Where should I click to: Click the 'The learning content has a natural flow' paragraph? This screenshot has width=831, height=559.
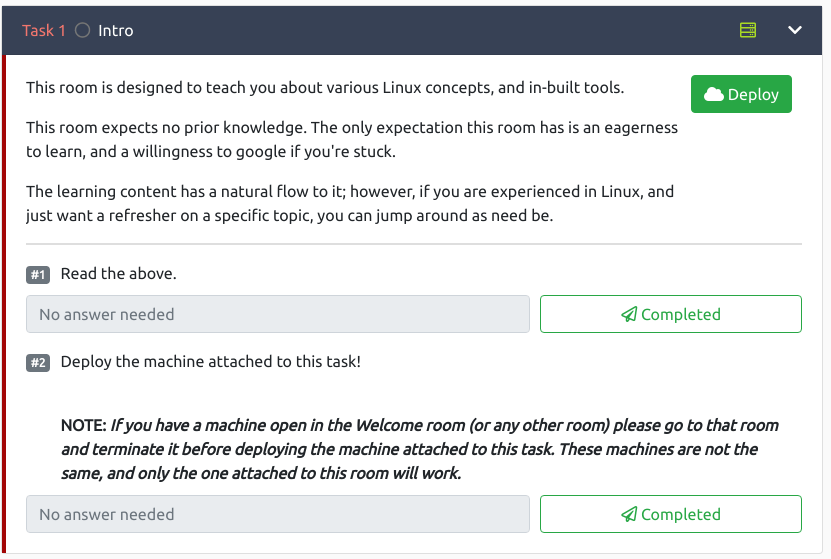(x=349, y=203)
